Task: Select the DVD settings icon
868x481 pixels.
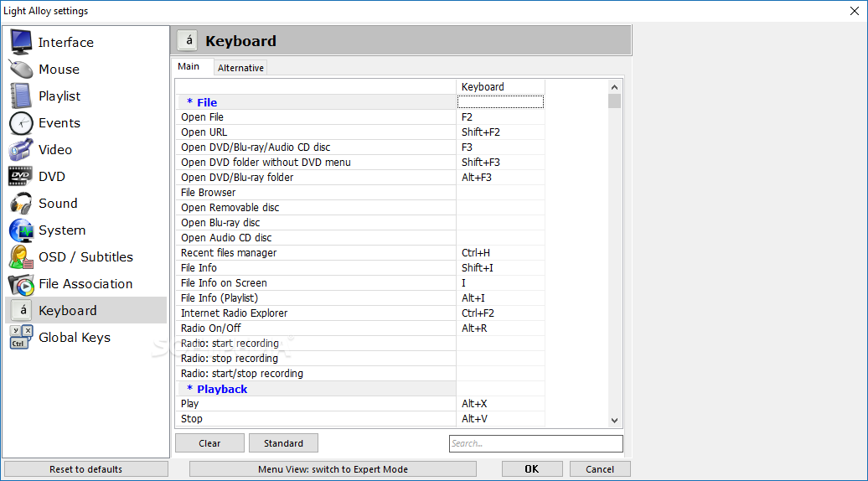Action: click(21, 176)
